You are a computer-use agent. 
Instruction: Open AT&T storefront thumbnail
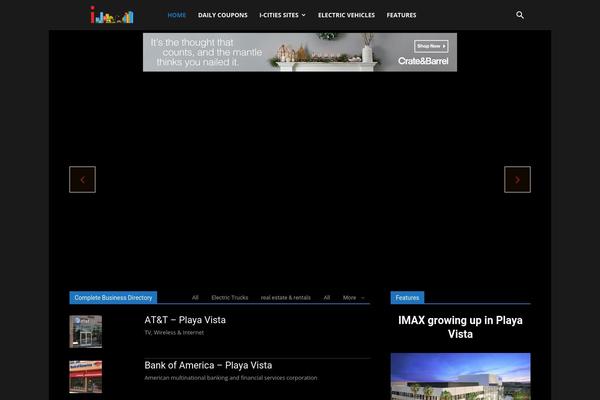tap(86, 331)
